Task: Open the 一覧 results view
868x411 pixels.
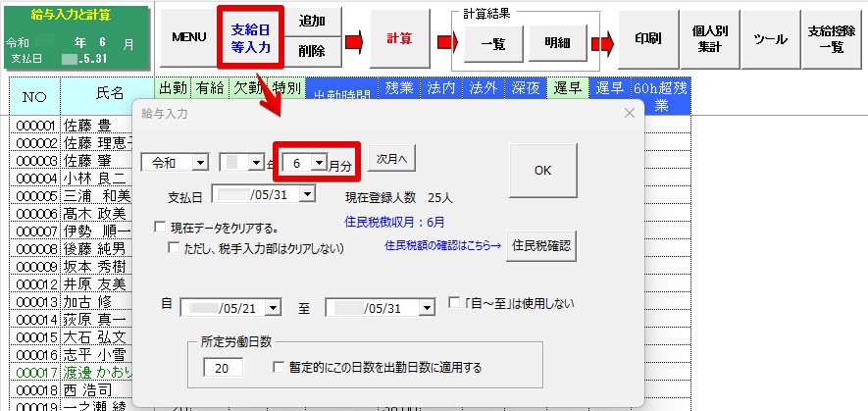Action: point(487,43)
